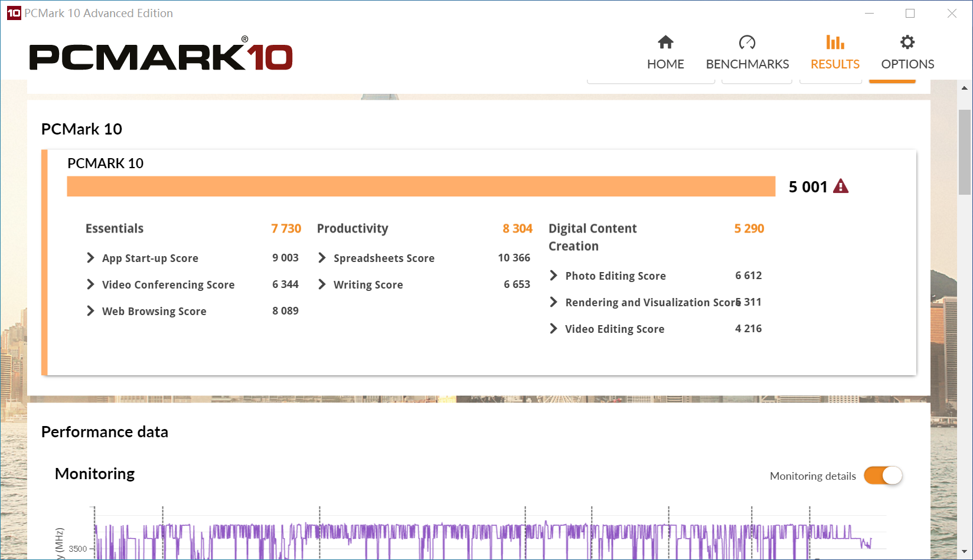973x560 pixels.
Task: Click the Digital Content Creation heading
Action: [x=593, y=237]
